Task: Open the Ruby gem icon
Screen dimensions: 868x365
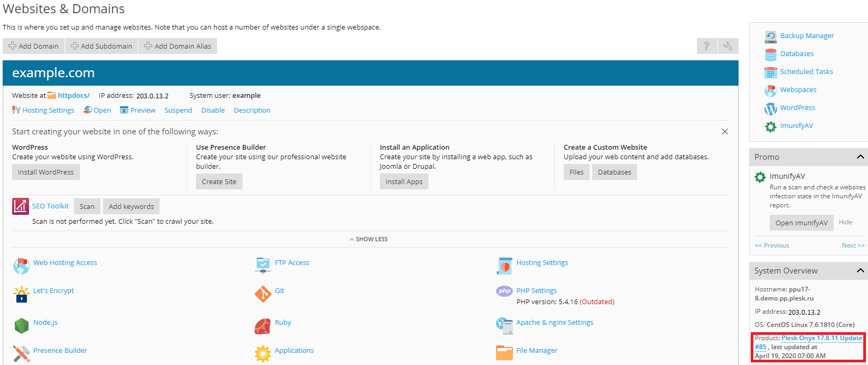Action: tap(263, 326)
